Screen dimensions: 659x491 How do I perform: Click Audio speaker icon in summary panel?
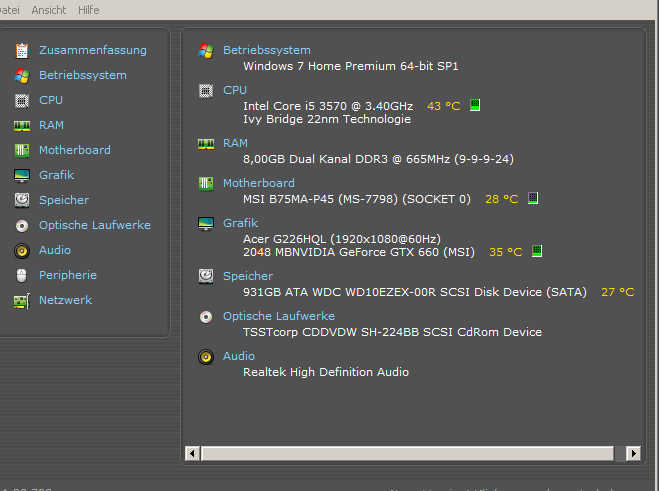point(206,357)
